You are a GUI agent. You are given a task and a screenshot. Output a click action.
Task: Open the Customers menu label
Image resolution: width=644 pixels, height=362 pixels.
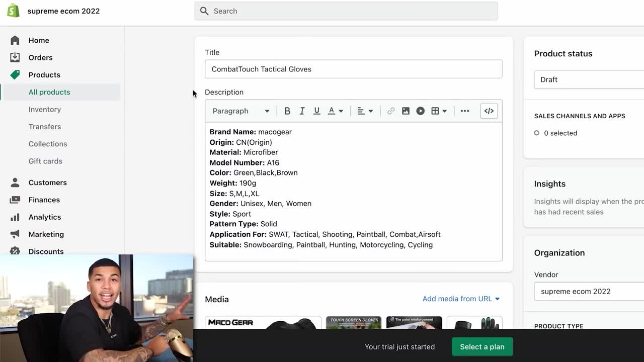[x=48, y=183]
